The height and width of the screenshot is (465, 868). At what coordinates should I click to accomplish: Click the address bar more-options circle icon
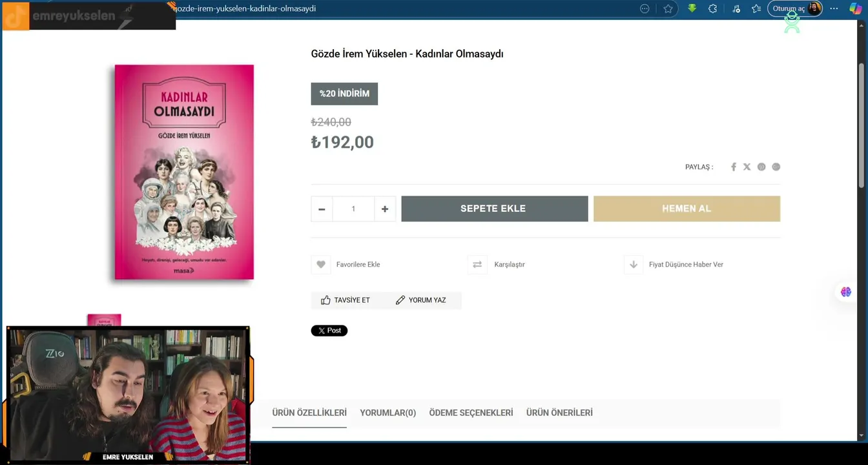pos(645,8)
